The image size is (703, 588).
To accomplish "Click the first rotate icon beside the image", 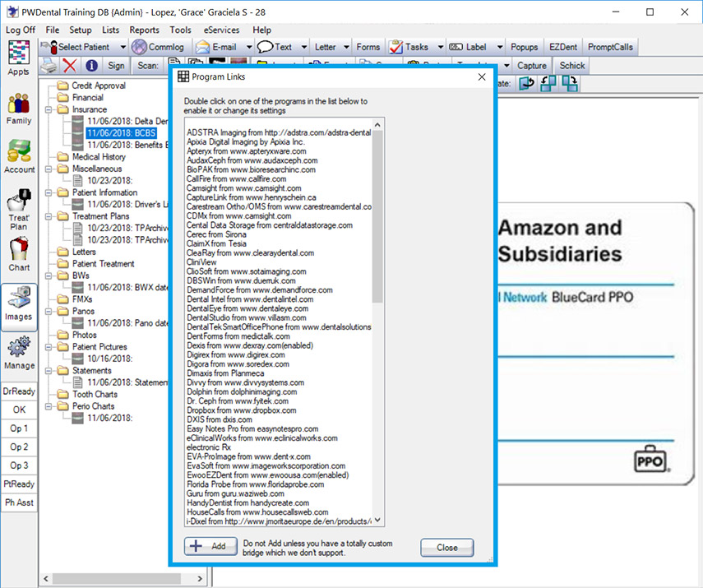I will pos(527,83).
